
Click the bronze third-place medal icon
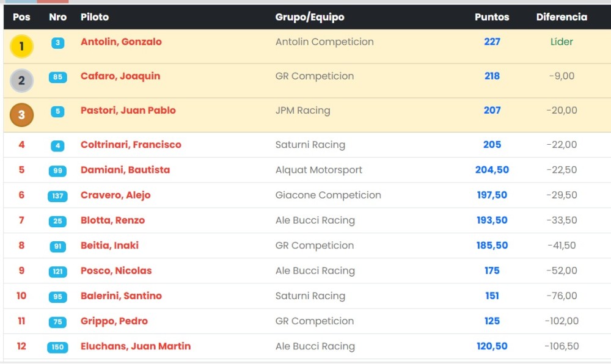[x=21, y=115]
